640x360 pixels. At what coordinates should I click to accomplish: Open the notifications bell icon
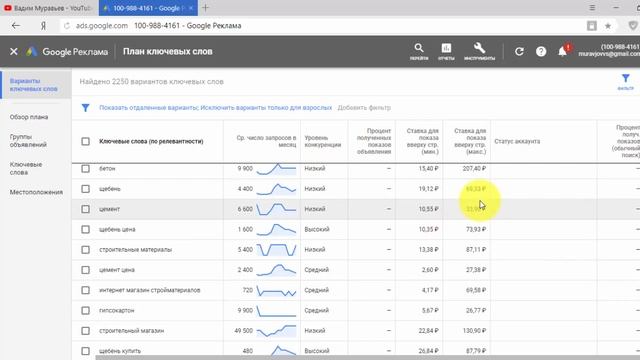562,51
